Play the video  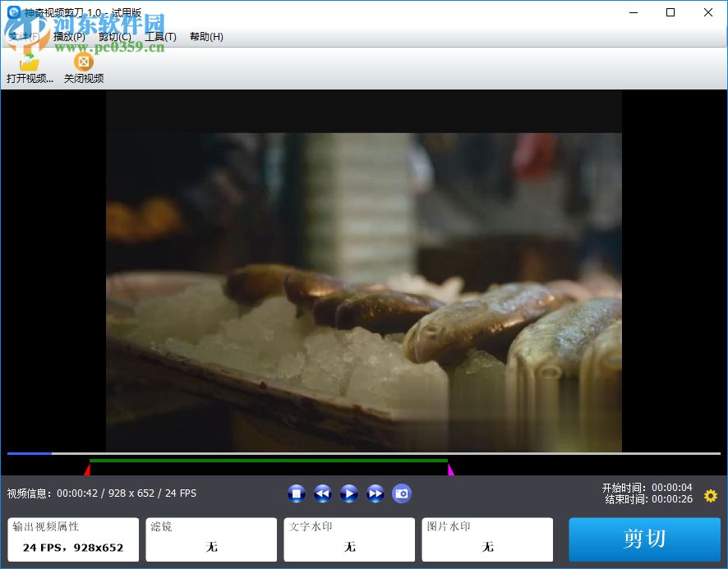click(x=349, y=493)
